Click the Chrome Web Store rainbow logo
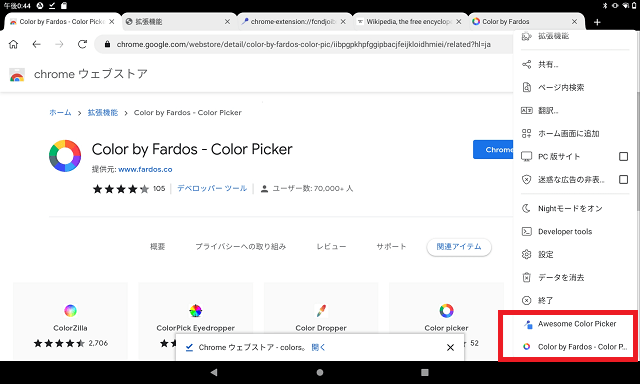 [17, 75]
